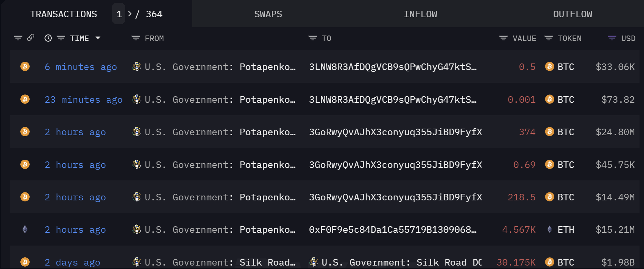
Task: Click the value 30.175K in Silk Road row
Action: click(x=516, y=262)
